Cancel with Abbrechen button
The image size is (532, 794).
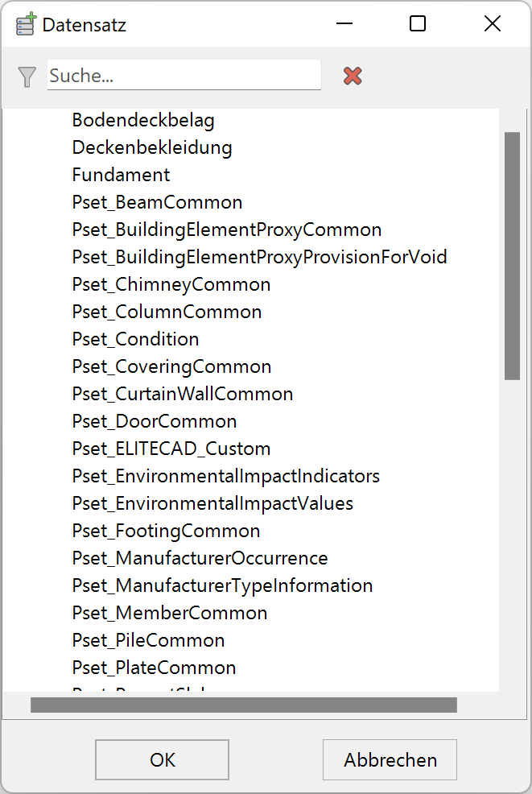[390, 759]
